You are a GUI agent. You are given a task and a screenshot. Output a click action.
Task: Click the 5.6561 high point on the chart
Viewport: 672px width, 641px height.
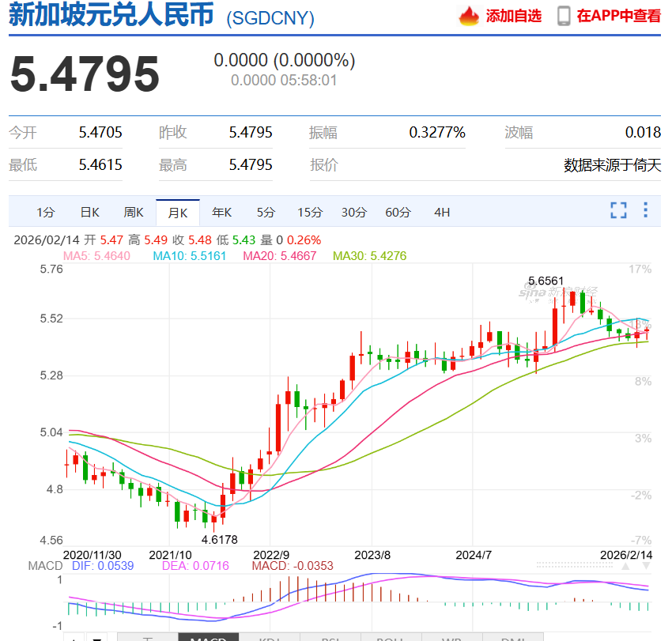546,281
